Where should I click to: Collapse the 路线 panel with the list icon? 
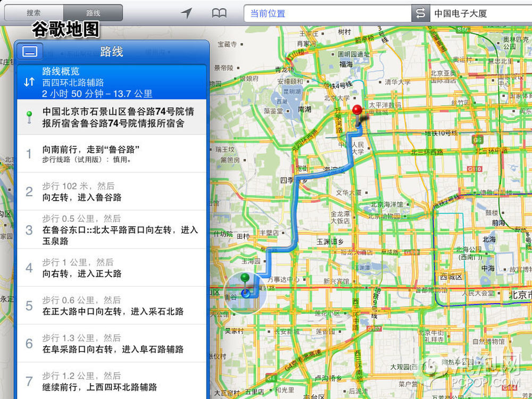(30, 52)
